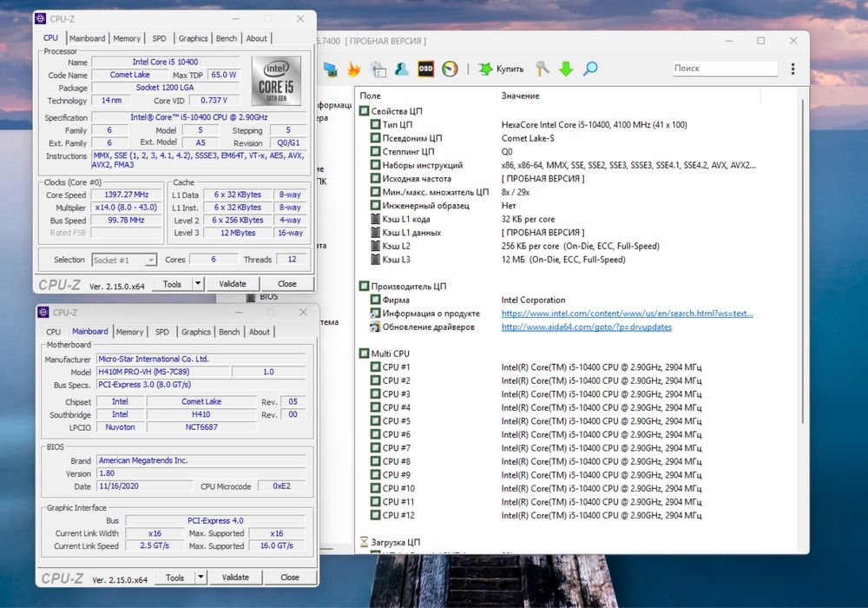This screenshot has width=868, height=608.
Task: Click the Multi CPU section icon
Action: [x=364, y=354]
